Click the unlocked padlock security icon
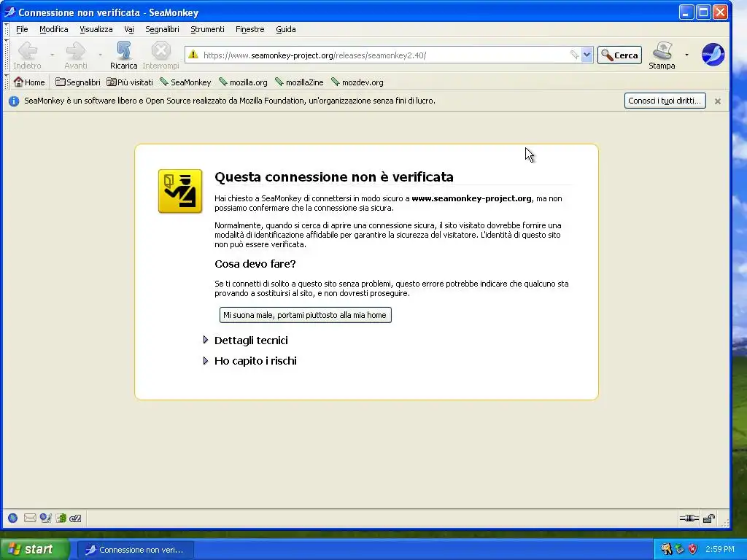Viewport: 747px width, 560px height. (x=709, y=518)
